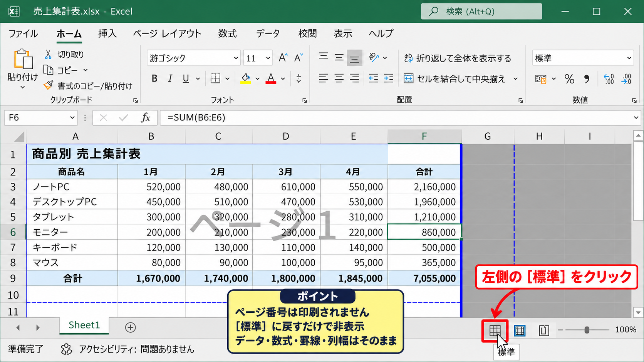Open the font name dropdown 游ゴシック

pos(236,58)
